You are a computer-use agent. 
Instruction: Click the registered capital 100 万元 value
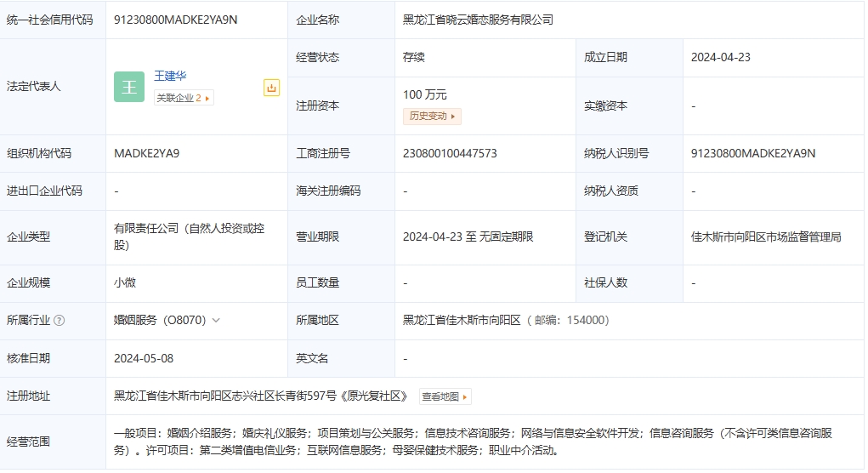tap(424, 94)
